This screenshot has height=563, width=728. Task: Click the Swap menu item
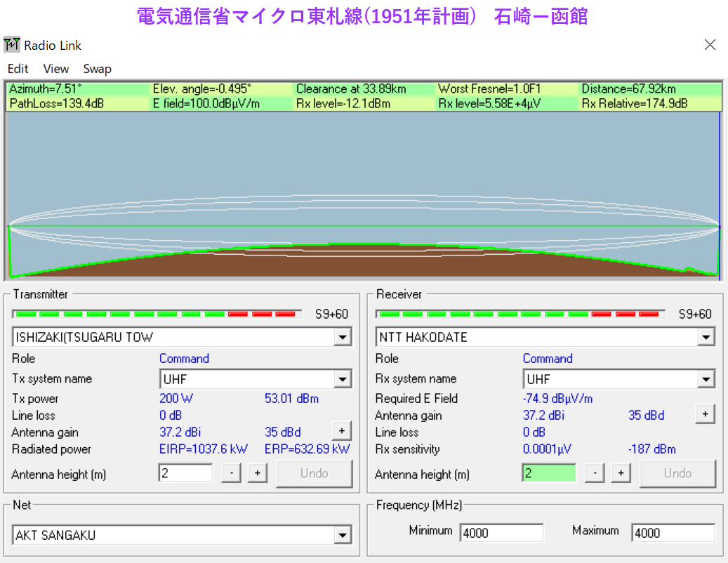click(x=97, y=69)
